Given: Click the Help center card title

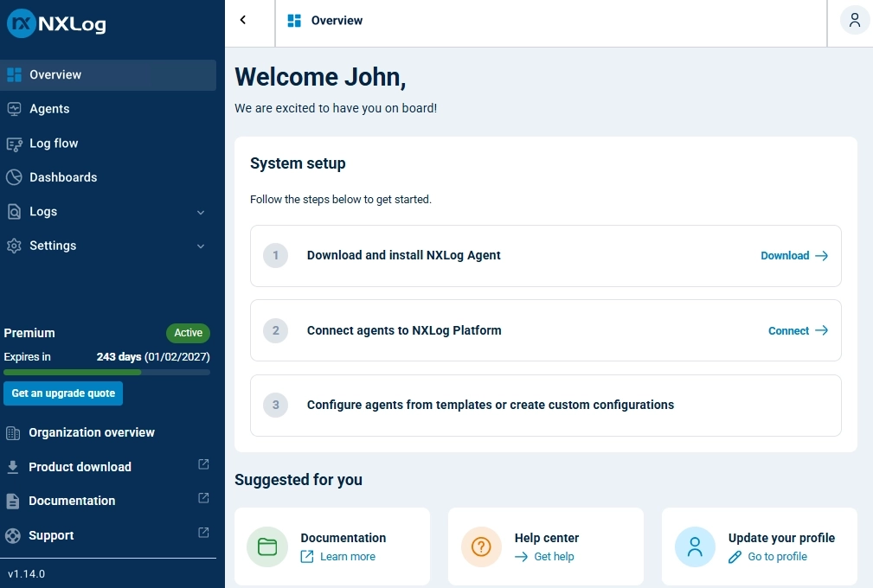Looking at the screenshot, I should click(x=547, y=538).
